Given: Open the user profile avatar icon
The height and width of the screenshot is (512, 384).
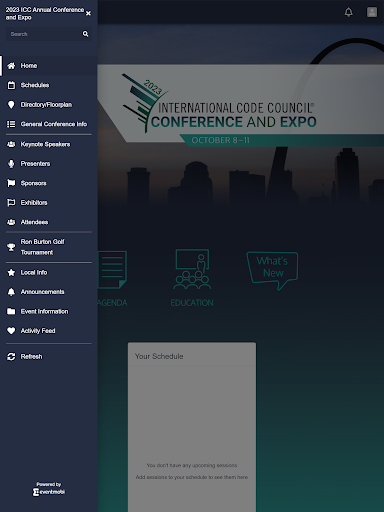Looking at the screenshot, I should click(x=372, y=12).
